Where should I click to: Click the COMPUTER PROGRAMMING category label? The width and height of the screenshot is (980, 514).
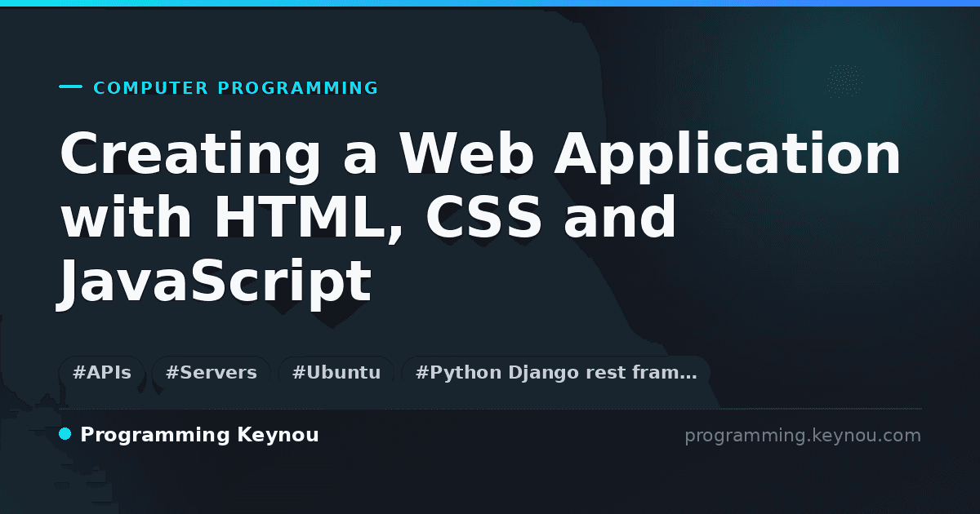236,88
